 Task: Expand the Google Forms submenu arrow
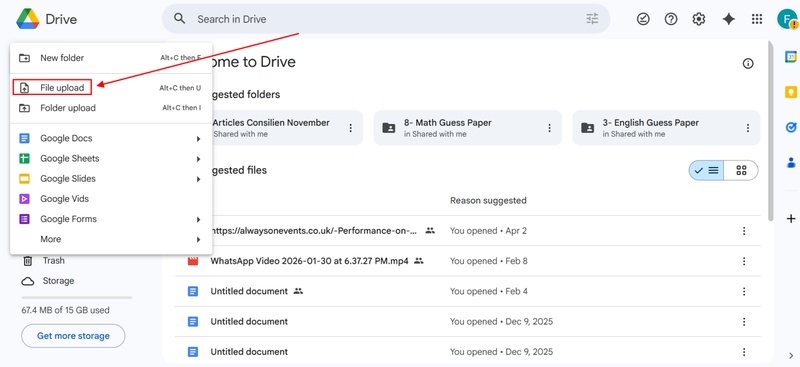point(198,219)
